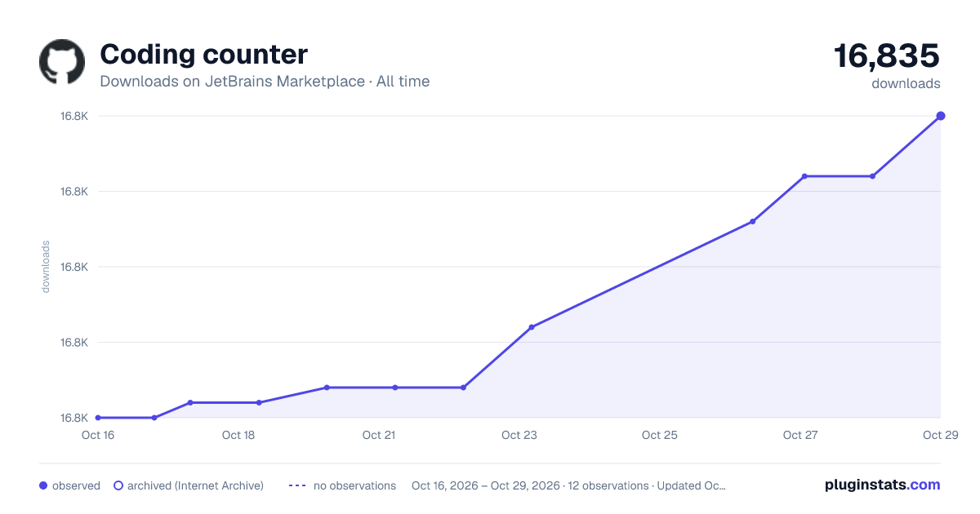Click the no observations dashed legend
Image resolution: width=980 pixels, height=514 pixels.
tap(342, 485)
